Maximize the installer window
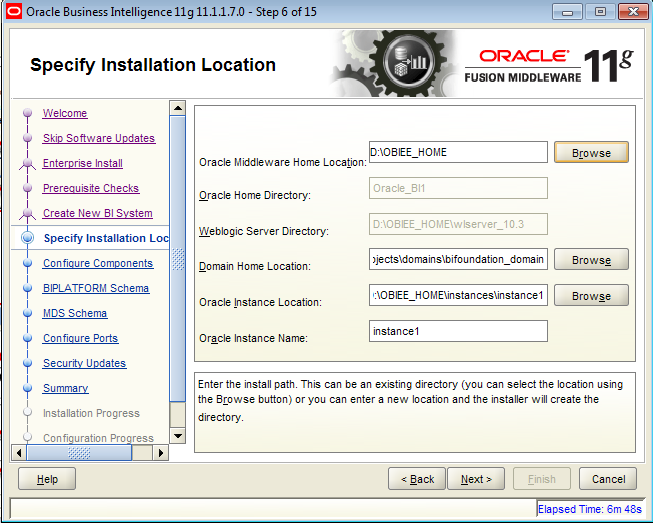Viewport: 653px width, 523px height. [x=600, y=12]
